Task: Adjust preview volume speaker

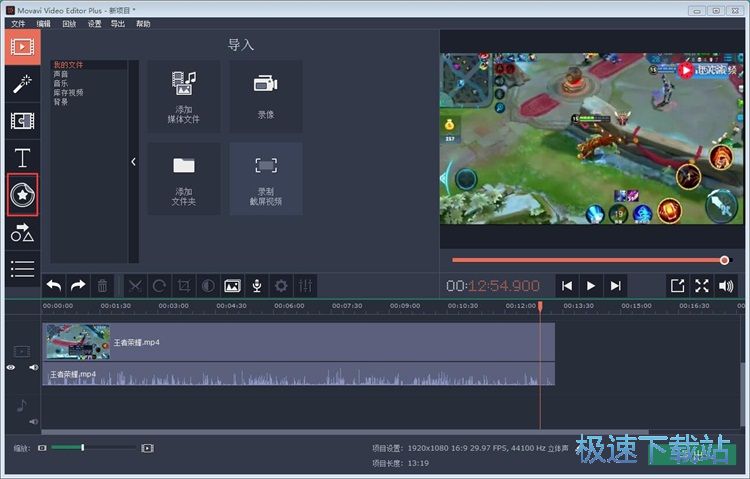Action: pyautogui.click(x=726, y=286)
